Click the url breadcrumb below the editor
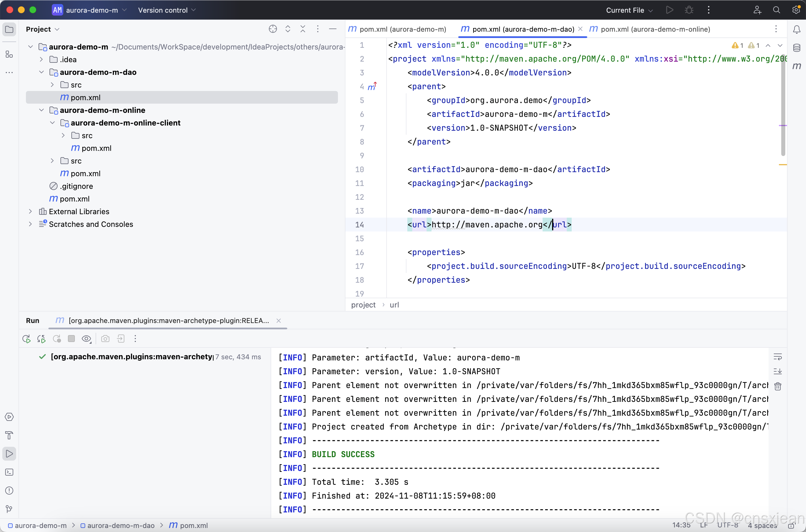 [x=395, y=305]
